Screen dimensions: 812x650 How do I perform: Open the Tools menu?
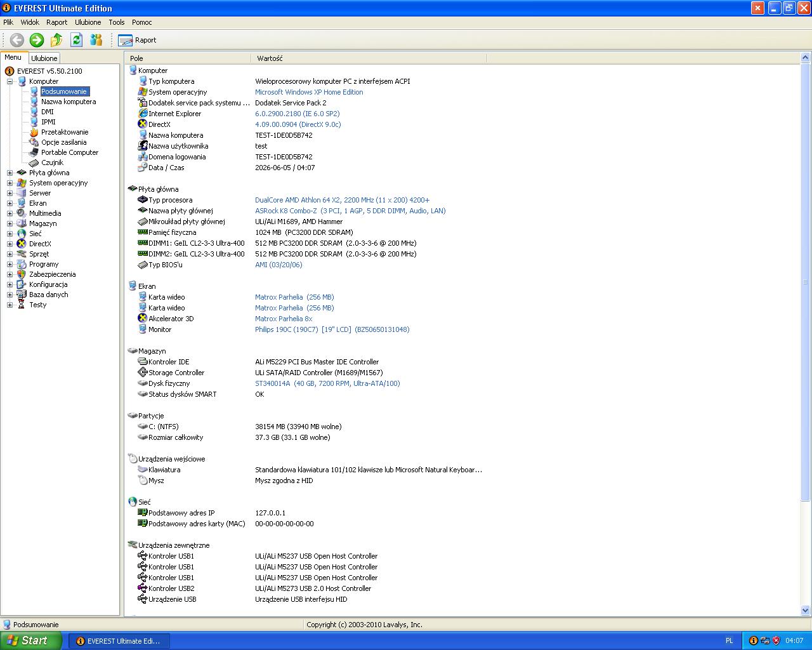tap(117, 22)
